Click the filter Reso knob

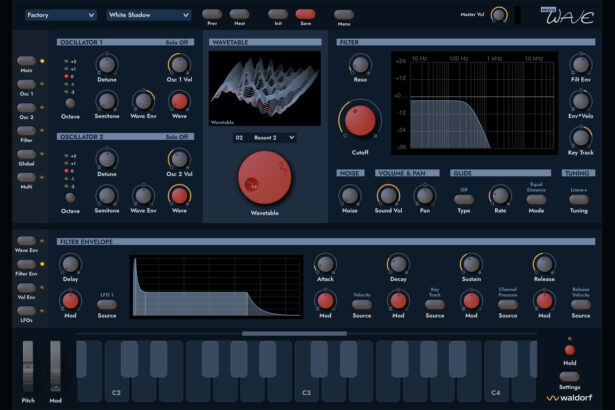360,64
